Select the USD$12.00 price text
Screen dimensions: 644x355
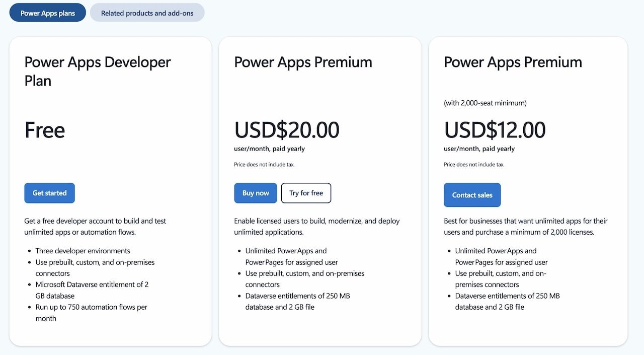495,130
